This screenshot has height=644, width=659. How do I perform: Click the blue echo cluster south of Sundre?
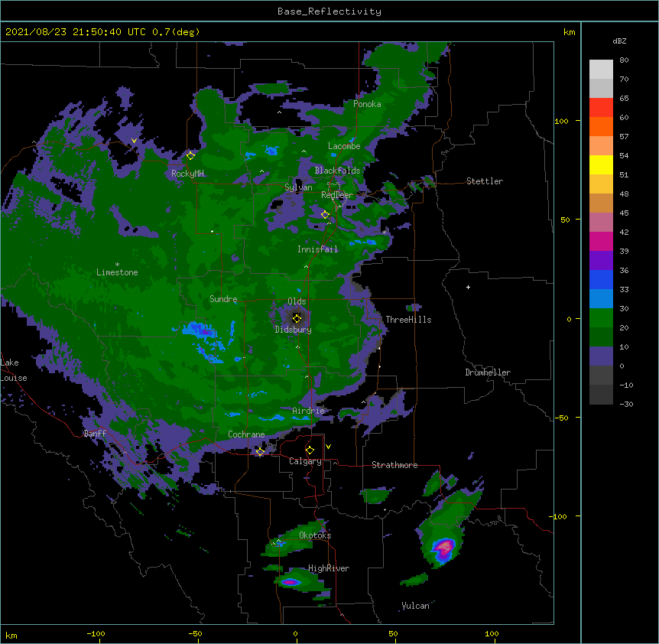[203, 330]
